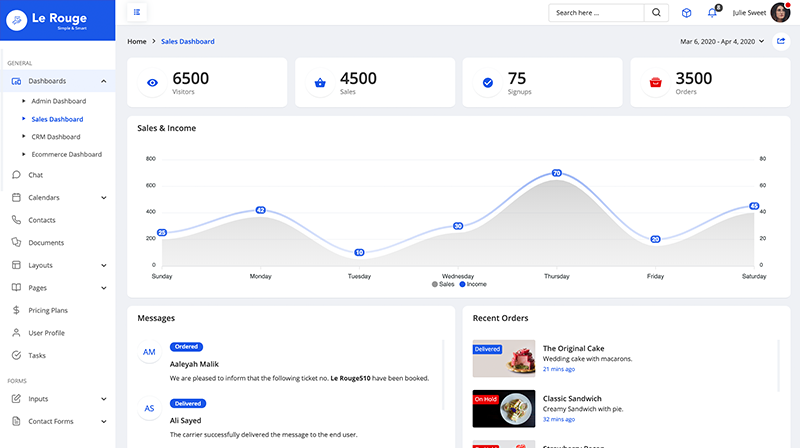Click the Thursday data point labeled 70

pos(557,174)
